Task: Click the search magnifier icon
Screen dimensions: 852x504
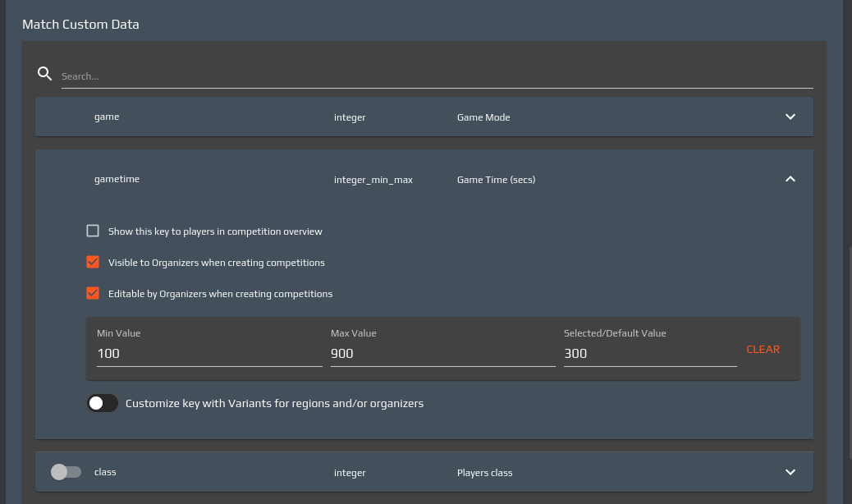Action: click(45, 74)
